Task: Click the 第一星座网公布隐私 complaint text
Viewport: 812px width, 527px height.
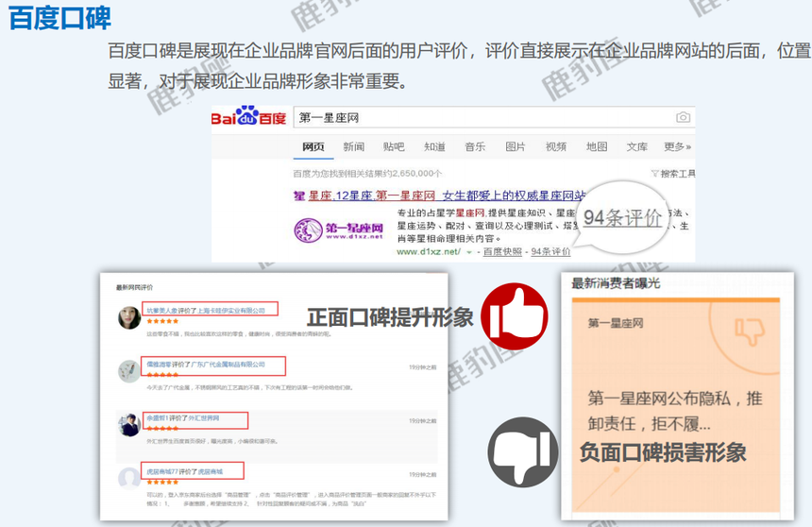Action: [x=675, y=411]
